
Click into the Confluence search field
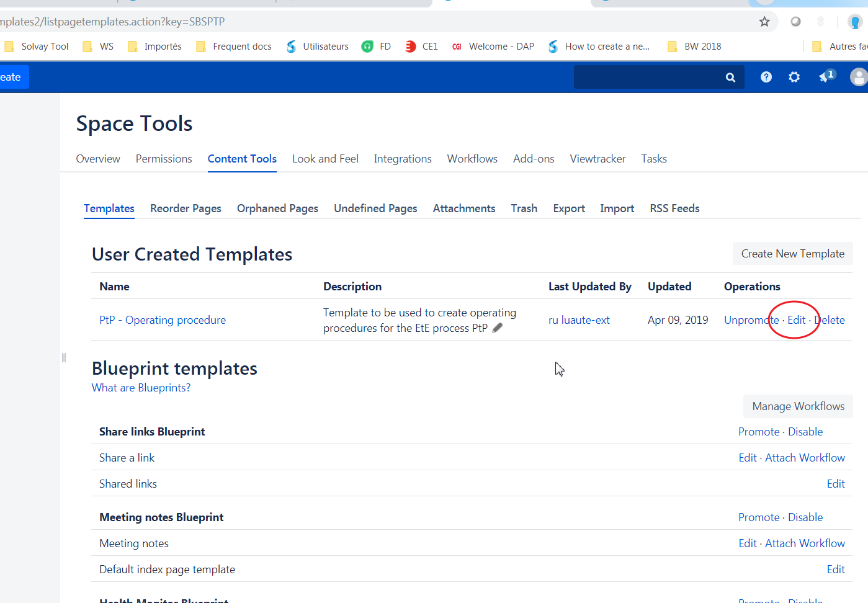648,78
